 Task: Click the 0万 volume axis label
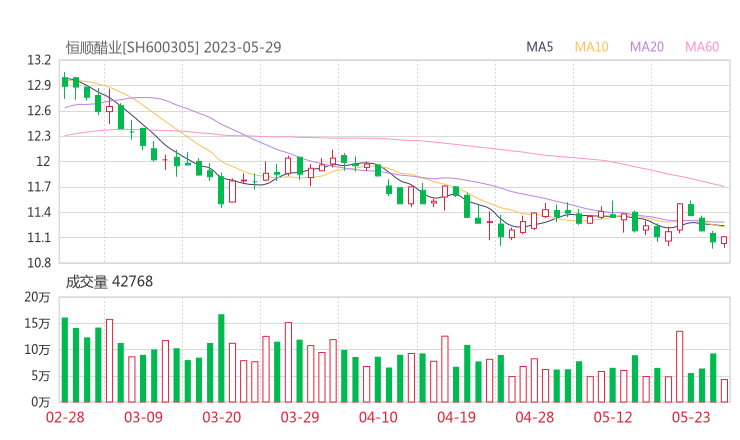(41, 402)
